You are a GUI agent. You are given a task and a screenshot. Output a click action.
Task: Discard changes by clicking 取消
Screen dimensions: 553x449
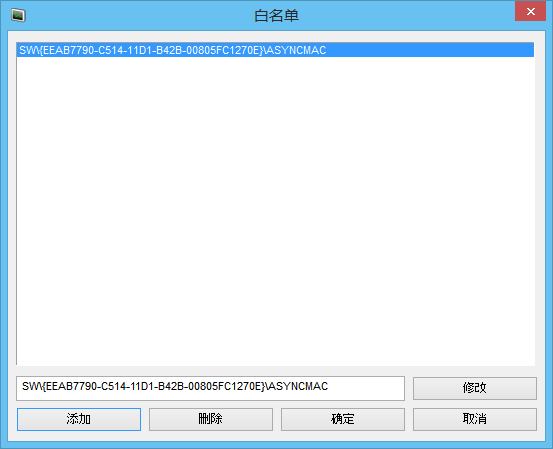[x=475, y=419]
